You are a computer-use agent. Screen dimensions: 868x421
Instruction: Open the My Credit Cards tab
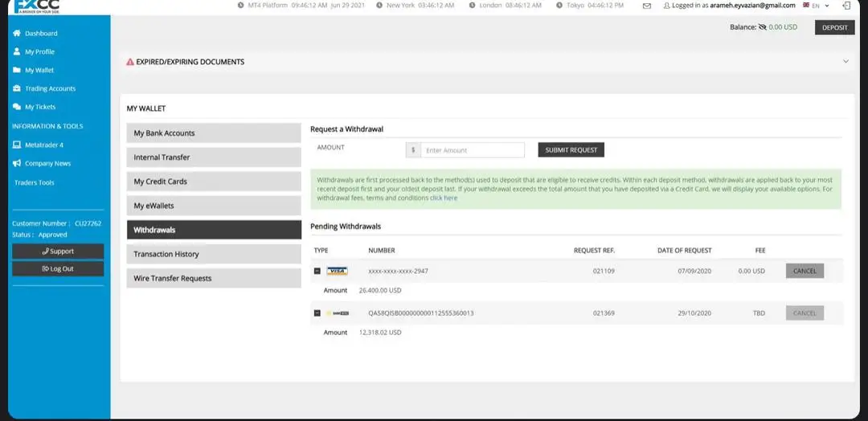click(x=214, y=182)
